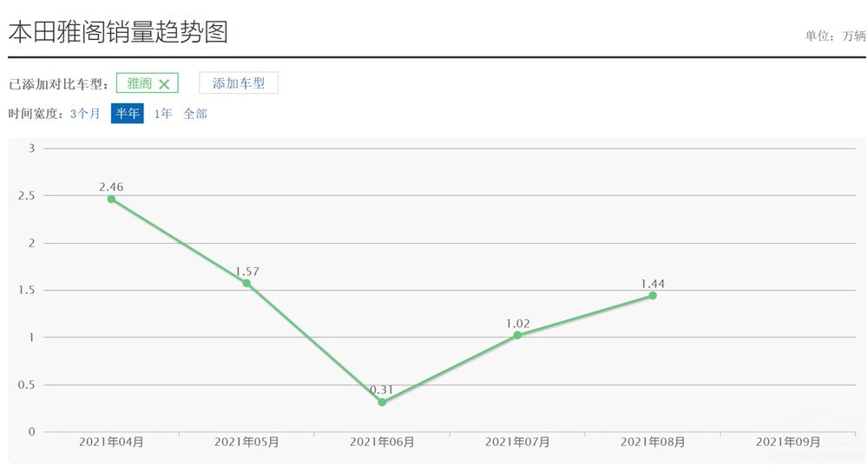Click the 添加车型 button
The width and height of the screenshot is (868, 466).
tap(239, 83)
